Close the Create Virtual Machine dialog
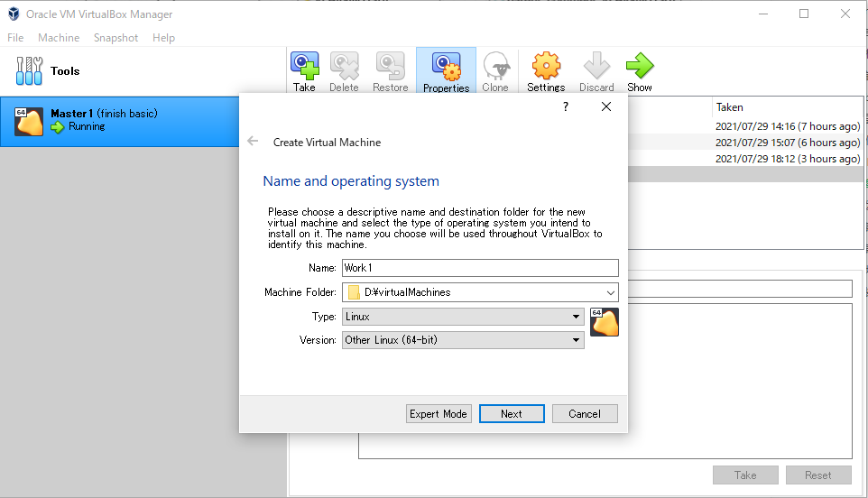Viewport: 868px width, 498px height. [x=606, y=106]
